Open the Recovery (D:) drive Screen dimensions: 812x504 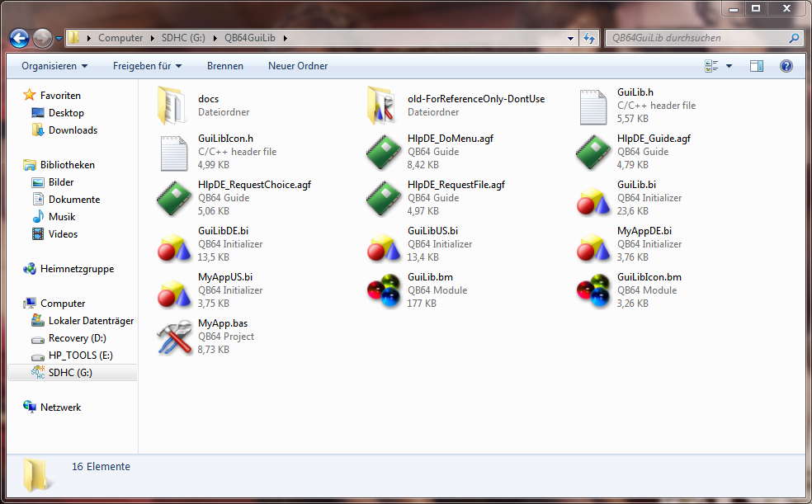pos(78,338)
